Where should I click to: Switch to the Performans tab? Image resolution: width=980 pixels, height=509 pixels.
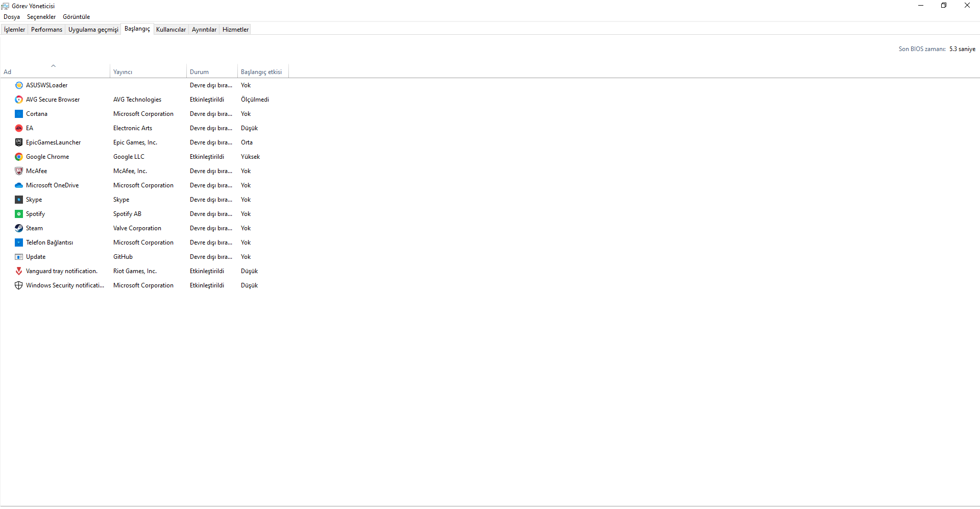point(46,30)
